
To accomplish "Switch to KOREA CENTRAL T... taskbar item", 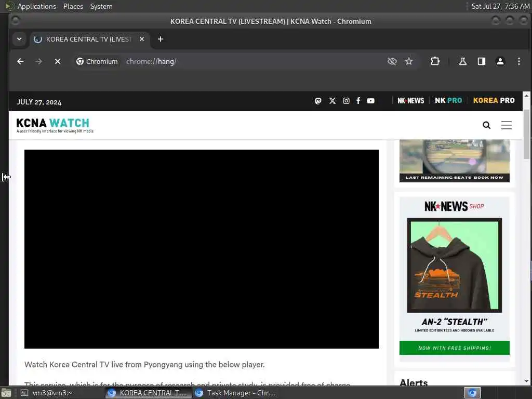I will pos(148,393).
